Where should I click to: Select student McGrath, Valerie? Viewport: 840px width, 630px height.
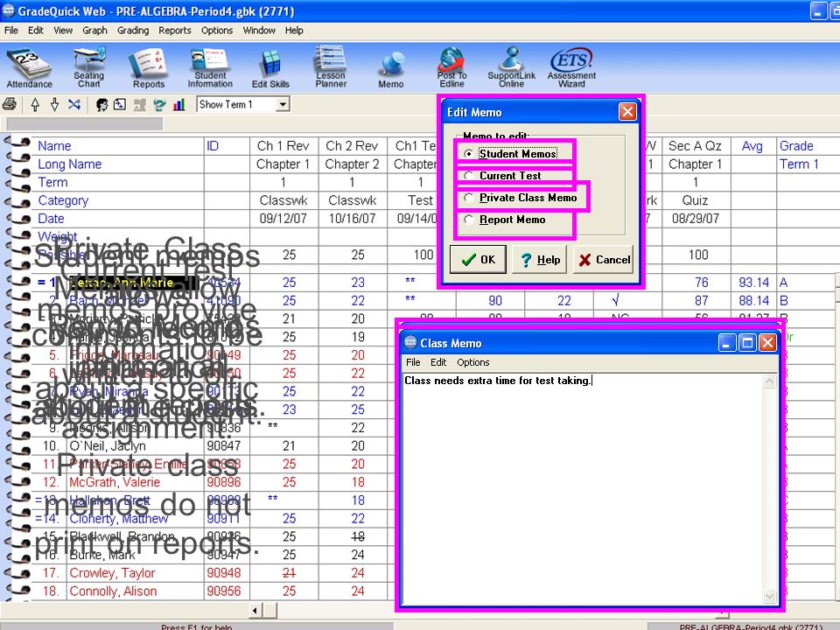click(x=114, y=482)
